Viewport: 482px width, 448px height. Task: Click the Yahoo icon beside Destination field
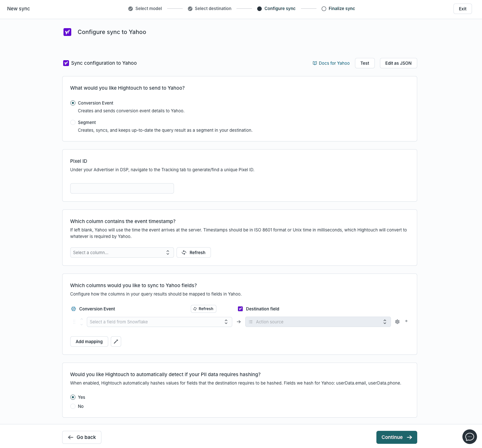tap(240, 309)
